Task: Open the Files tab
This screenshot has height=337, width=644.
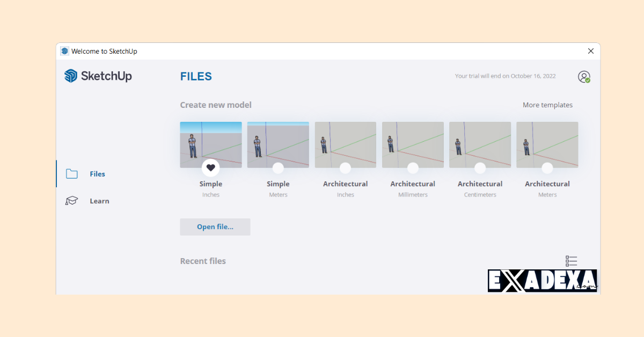Action: 97,174
